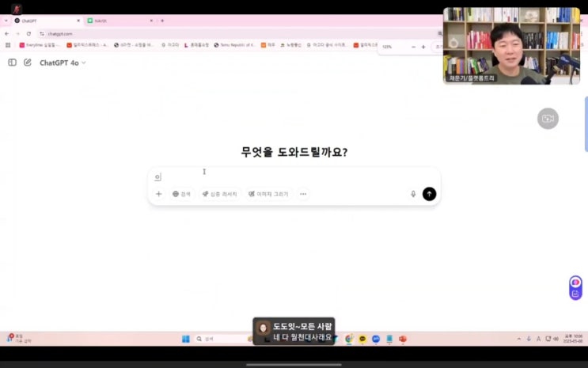Open the Temu Republic of K... bookmark

(235, 45)
